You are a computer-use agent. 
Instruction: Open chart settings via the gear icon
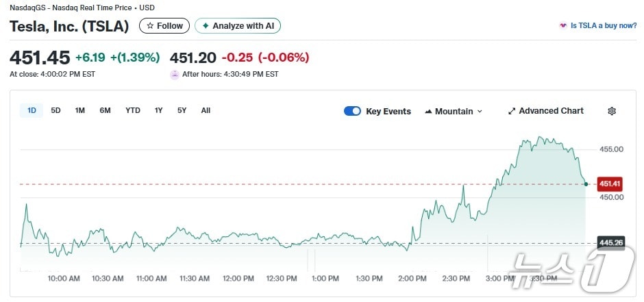tap(612, 111)
